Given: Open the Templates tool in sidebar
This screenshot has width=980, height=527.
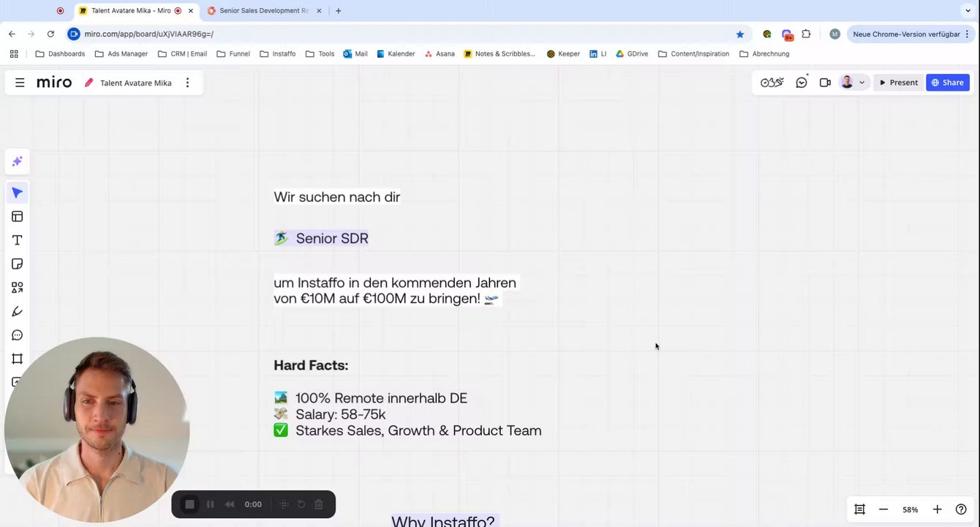Looking at the screenshot, I should click(17, 217).
